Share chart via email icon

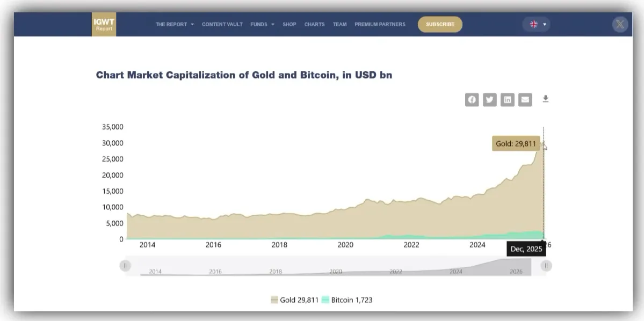click(x=525, y=99)
